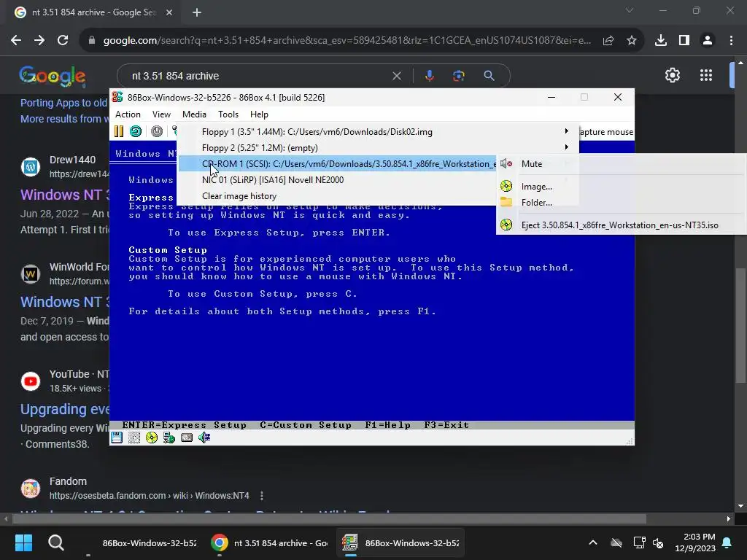Open the Porting Apps to old link

pyautogui.click(x=64, y=103)
